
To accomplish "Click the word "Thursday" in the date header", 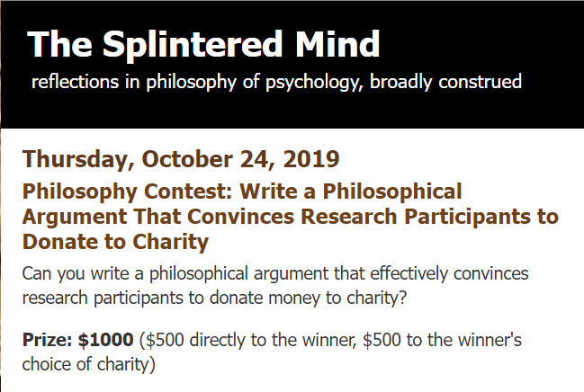I will point(77,159).
